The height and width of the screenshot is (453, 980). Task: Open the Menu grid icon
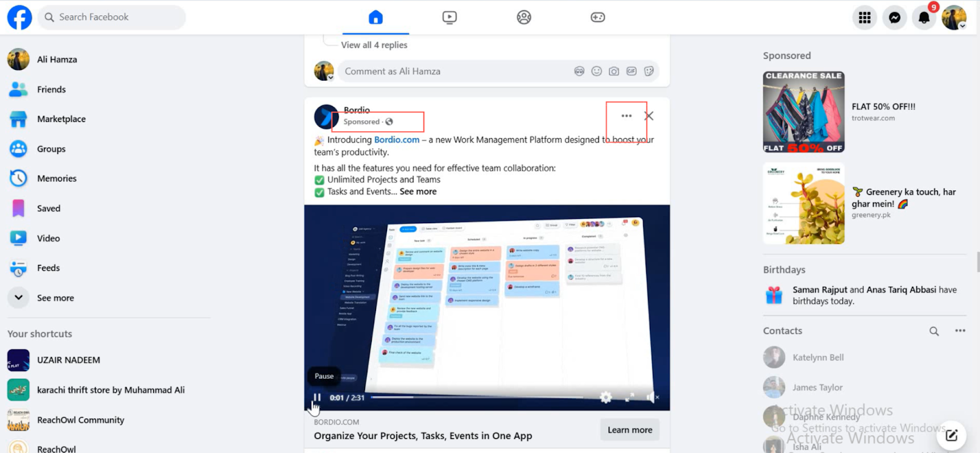[x=864, y=18]
